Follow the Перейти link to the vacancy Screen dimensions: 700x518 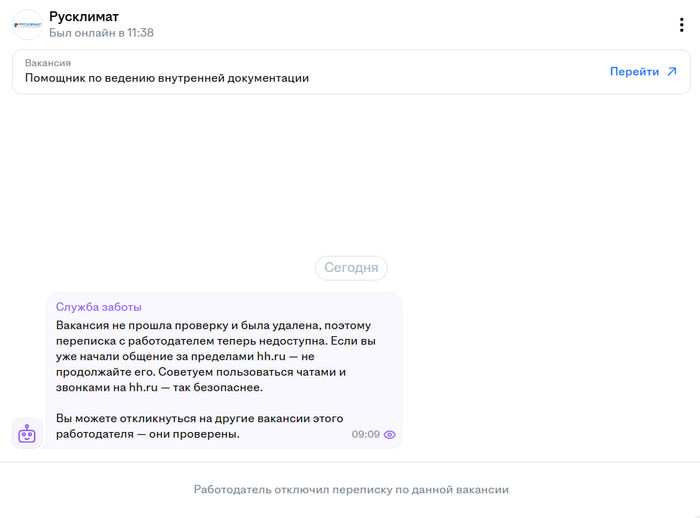click(634, 72)
